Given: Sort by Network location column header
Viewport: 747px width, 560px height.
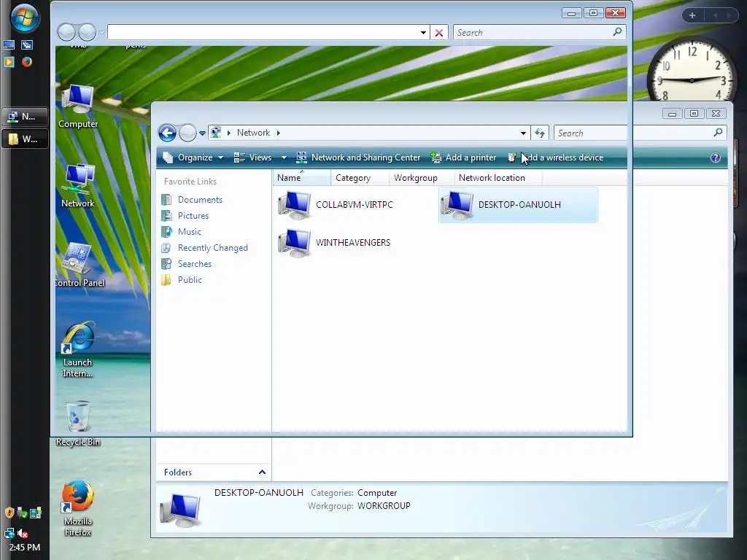Looking at the screenshot, I should click(x=498, y=178).
